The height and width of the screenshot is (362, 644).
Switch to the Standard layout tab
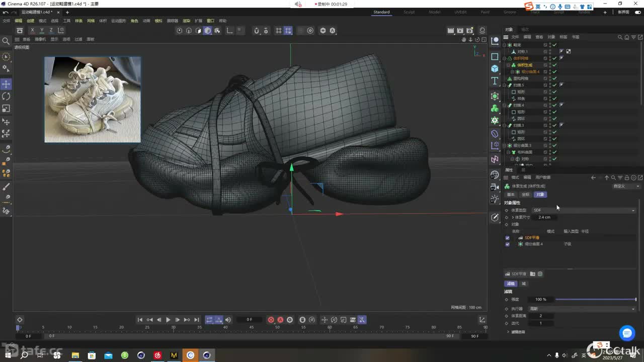pos(381,12)
